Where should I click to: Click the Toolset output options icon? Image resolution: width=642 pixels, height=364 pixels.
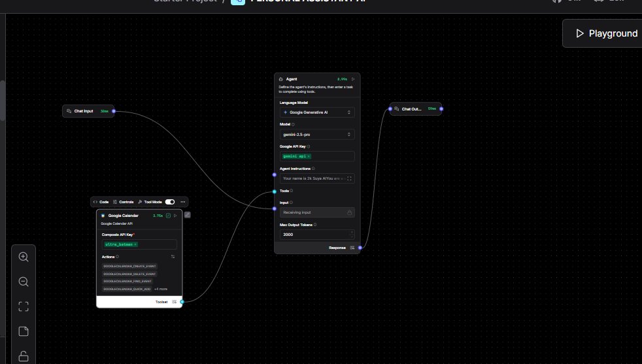[x=175, y=302]
